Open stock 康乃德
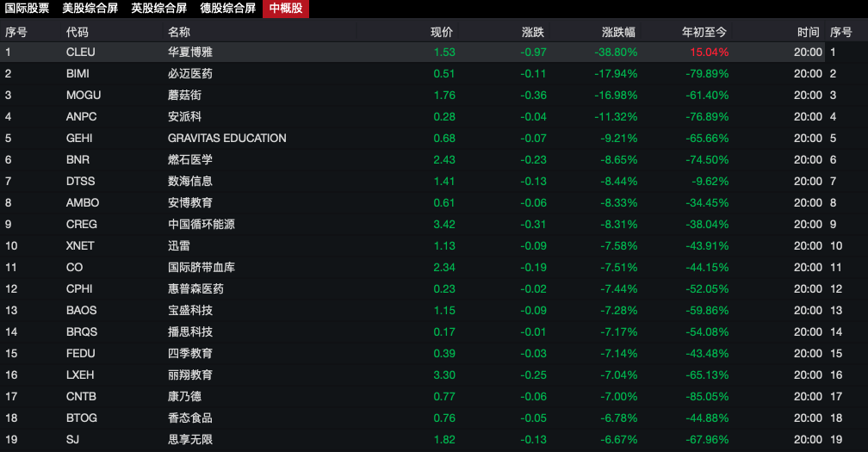The image size is (868, 452). [184, 397]
